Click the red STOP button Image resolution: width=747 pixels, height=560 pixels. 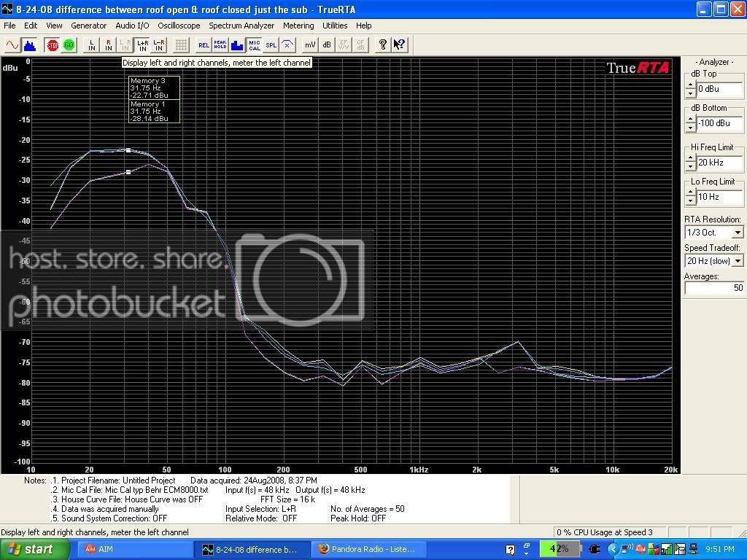(53, 45)
